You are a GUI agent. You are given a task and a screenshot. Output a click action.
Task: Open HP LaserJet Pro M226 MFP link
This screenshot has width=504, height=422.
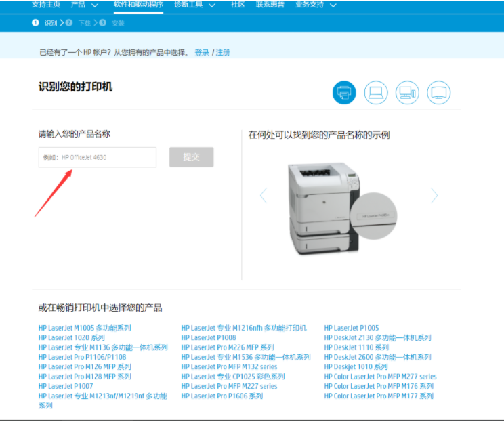click(228, 347)
